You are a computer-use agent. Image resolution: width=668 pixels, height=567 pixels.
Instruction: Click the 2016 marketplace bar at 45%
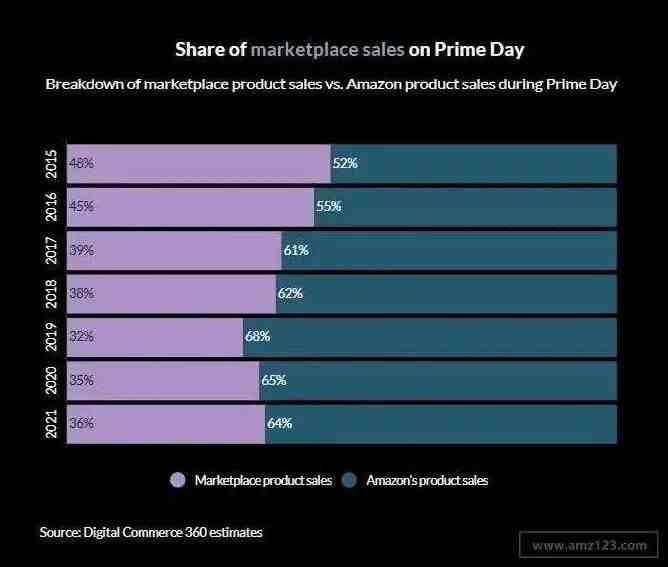190,207
